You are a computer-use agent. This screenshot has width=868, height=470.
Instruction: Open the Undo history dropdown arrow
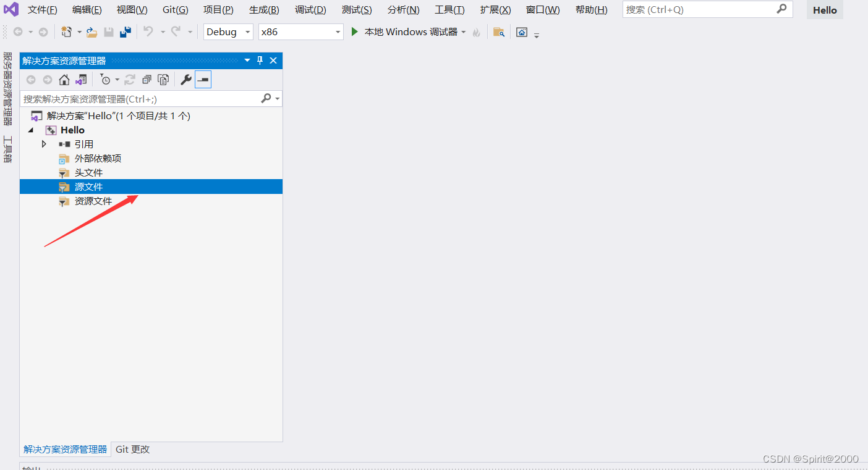[163, 32]
